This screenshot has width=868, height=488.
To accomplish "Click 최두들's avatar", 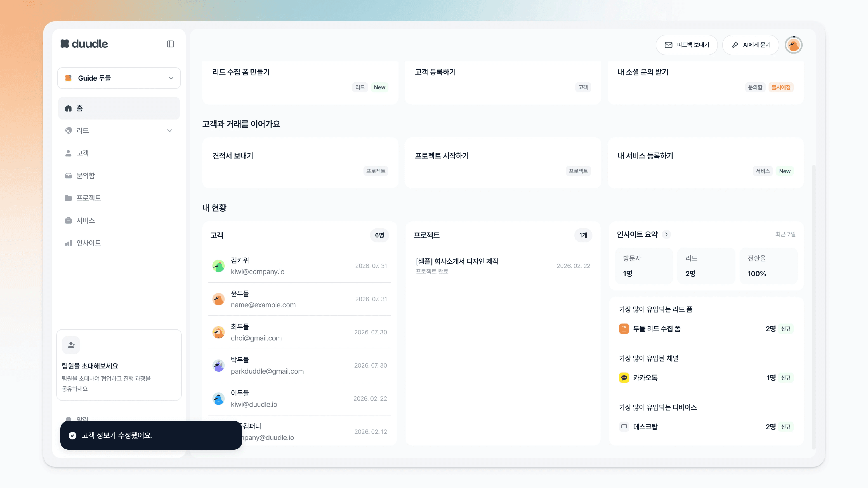I will [x=218, y=332].
